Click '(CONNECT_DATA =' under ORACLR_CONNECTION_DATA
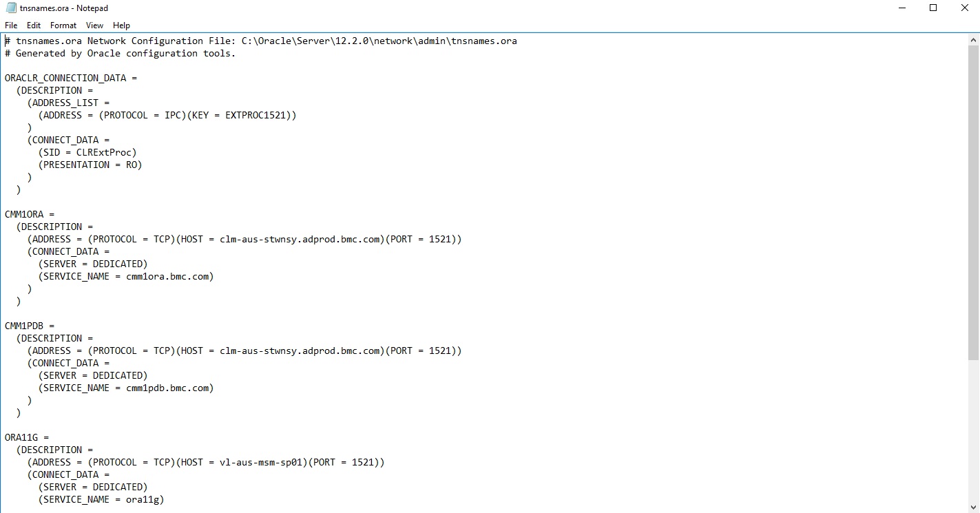 [x=68, y=140]
